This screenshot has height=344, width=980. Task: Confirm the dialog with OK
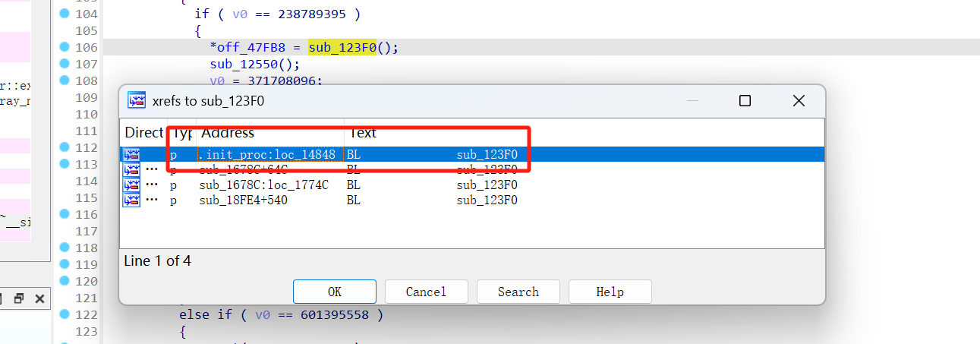pyautogui.click(x=335, y=292)
